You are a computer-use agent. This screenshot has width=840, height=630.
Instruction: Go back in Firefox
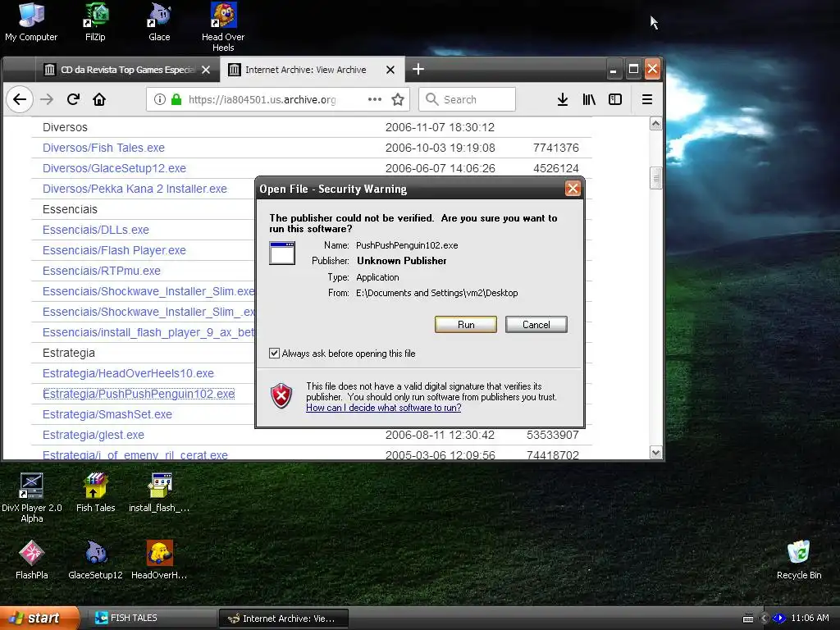[x=20, y=99]
